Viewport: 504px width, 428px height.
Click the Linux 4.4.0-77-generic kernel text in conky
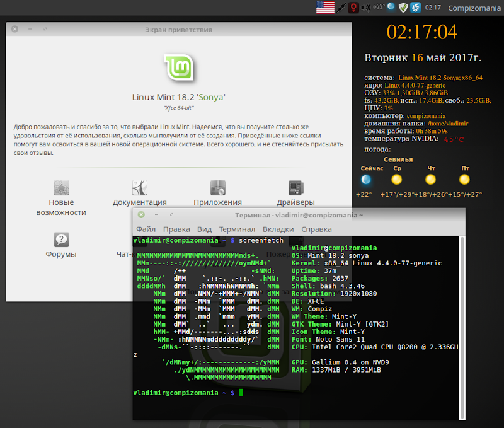415,85
